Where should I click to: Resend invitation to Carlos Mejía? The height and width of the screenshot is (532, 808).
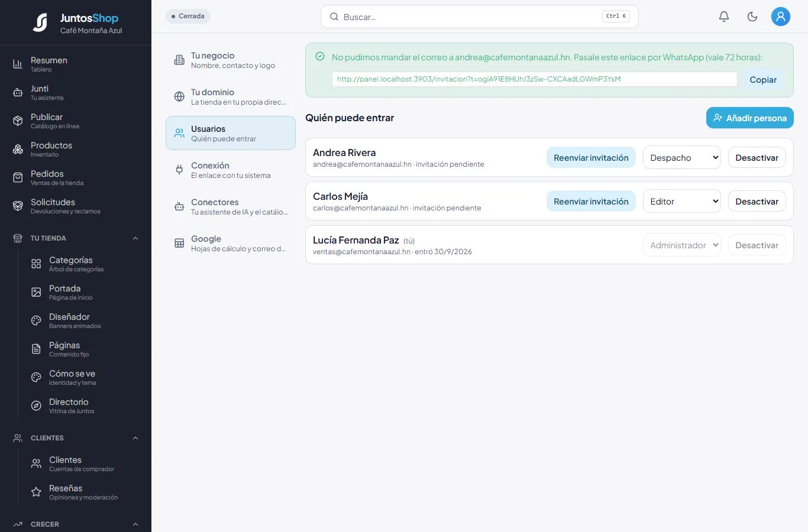[591, 201]
